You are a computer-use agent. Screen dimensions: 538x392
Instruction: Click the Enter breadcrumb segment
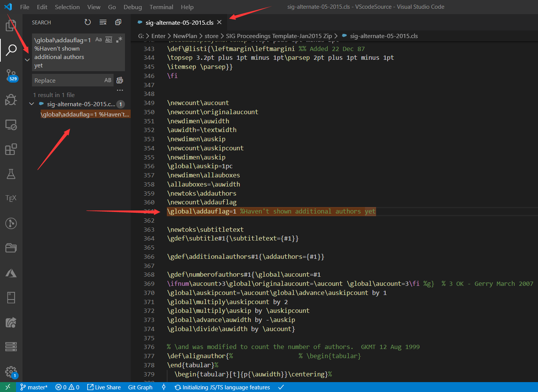159,36
